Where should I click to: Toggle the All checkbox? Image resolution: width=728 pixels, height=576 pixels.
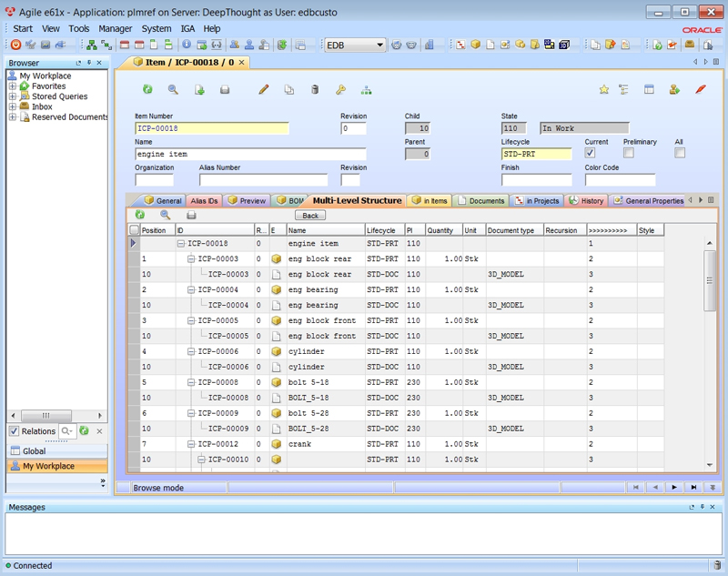point(680,153)
